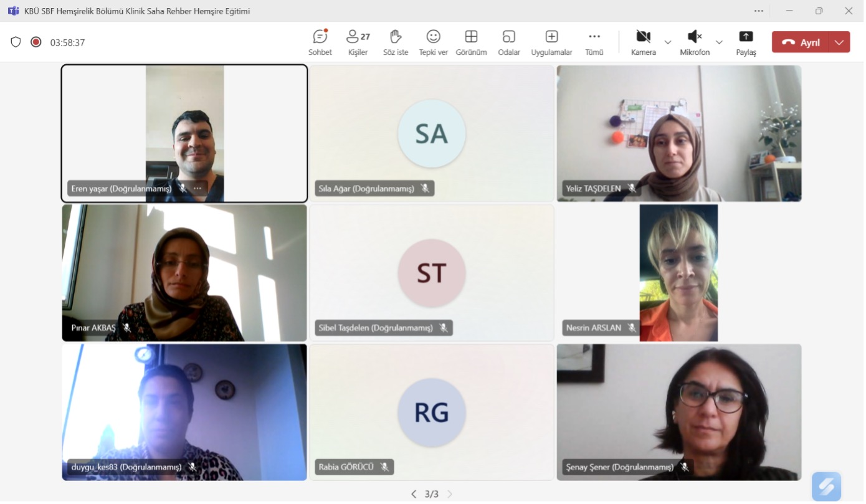Open the Görünüm view options
866x504 pixels.
pos(471,42)
